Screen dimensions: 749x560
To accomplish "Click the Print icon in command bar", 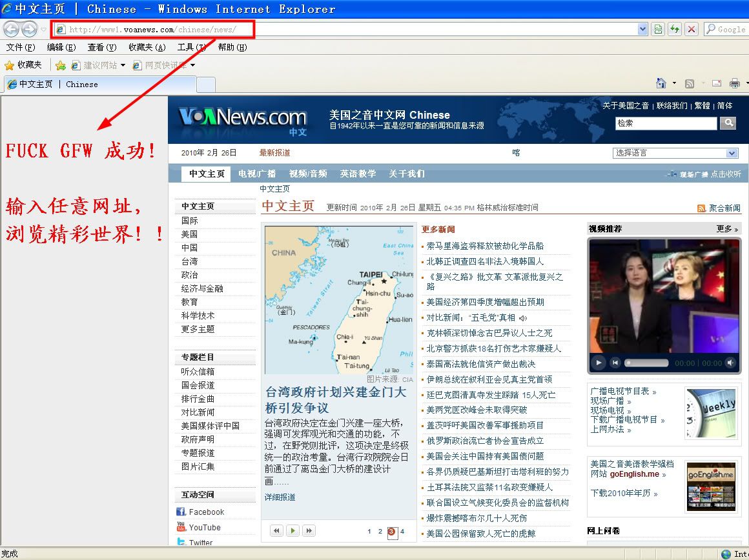I will point(735,83).
